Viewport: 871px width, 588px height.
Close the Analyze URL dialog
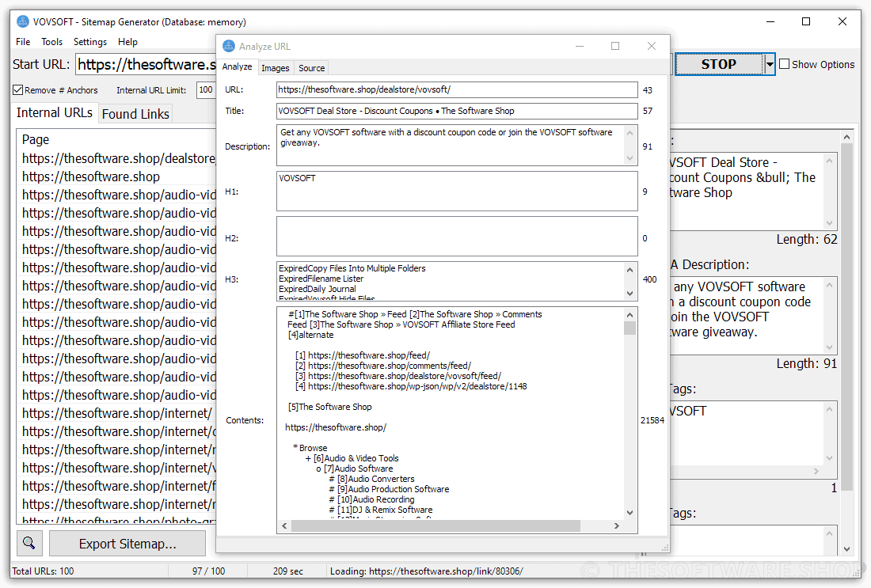pos(652,46)
